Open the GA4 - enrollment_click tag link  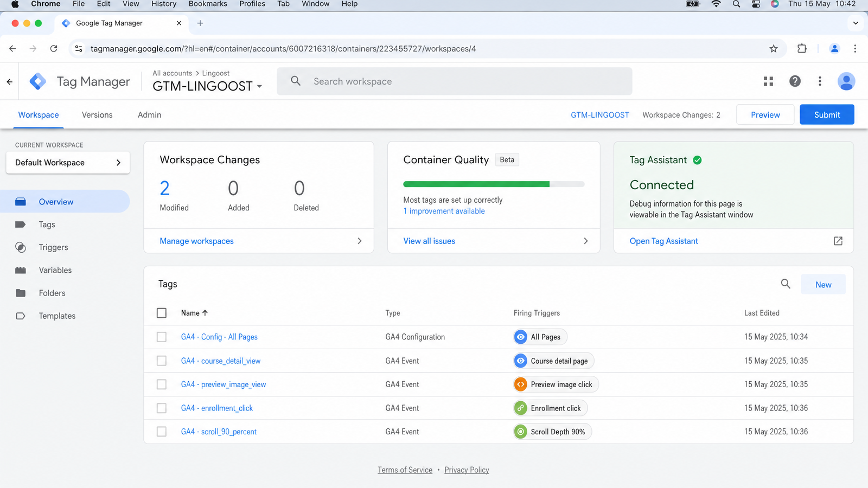[x=217, y=408]
